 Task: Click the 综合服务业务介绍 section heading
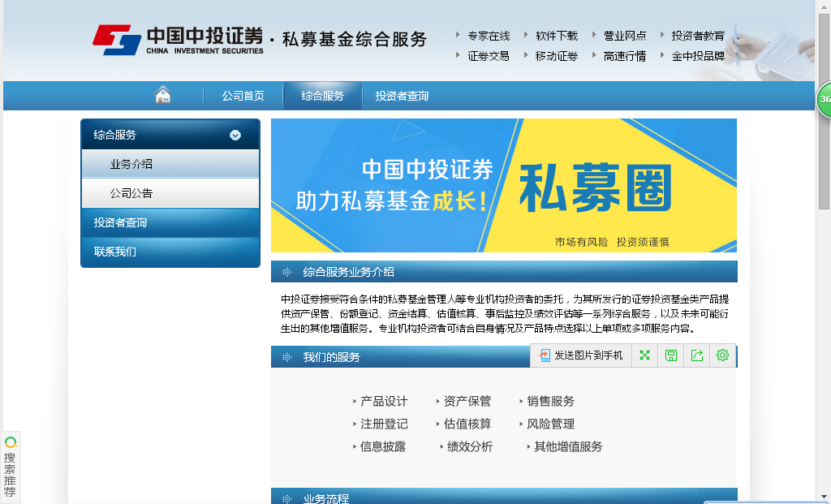348,272
